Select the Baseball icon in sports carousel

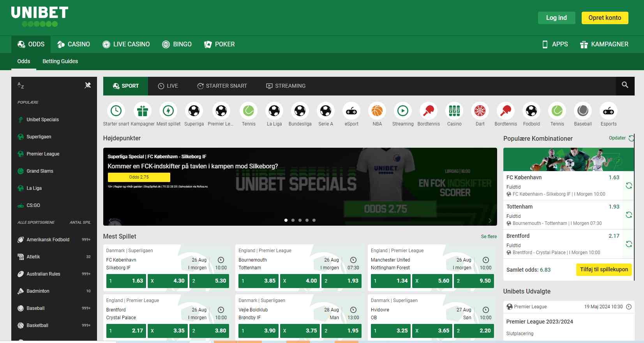[x=583, y=111]
